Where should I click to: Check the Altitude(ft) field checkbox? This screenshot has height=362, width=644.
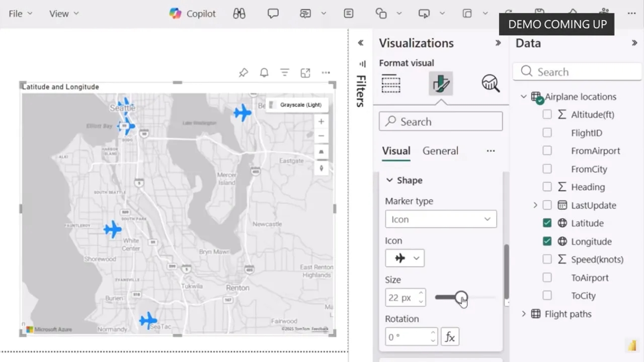(547, 115)
